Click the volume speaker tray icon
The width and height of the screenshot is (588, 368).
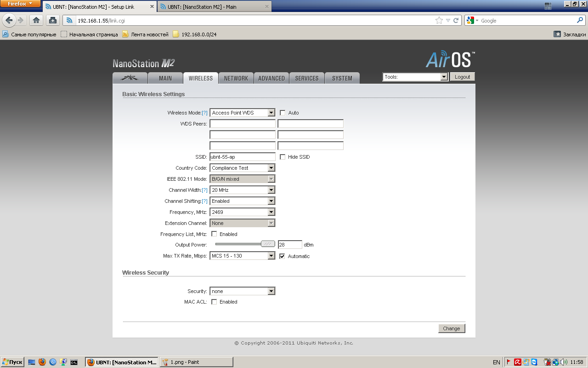563,362
